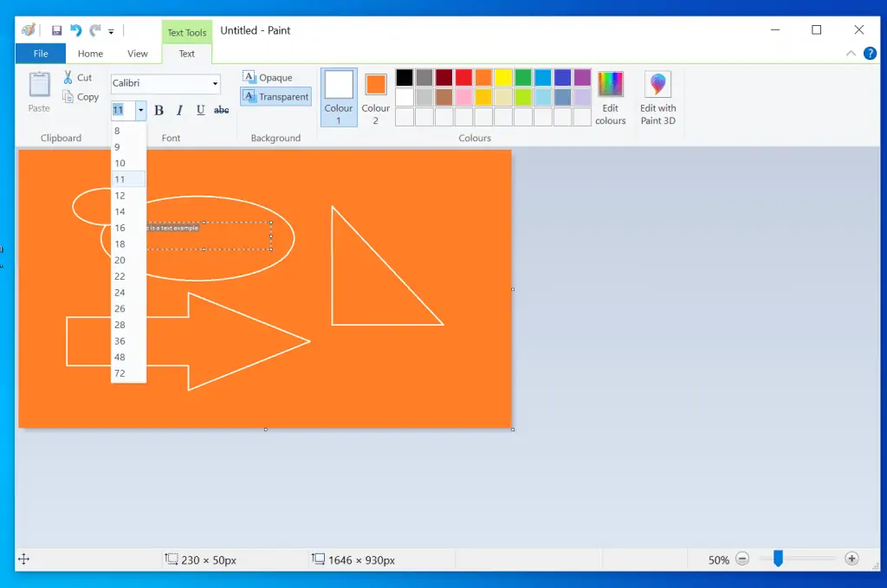Apply Underline to text

pyautogui.click(x=201, y=110)
